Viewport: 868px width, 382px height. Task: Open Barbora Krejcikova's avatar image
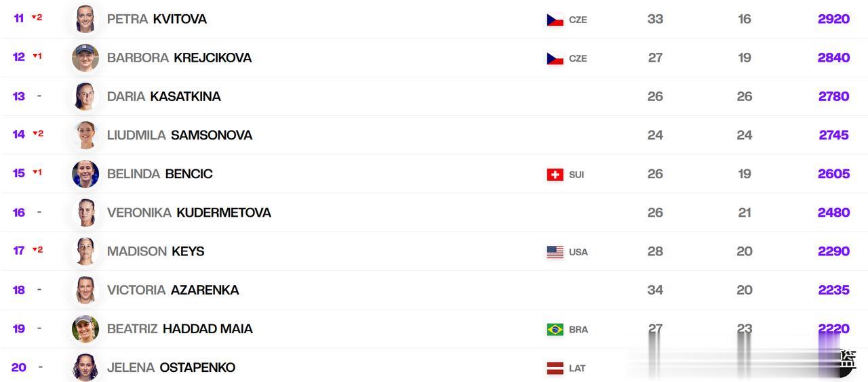[x=85, y=58]
